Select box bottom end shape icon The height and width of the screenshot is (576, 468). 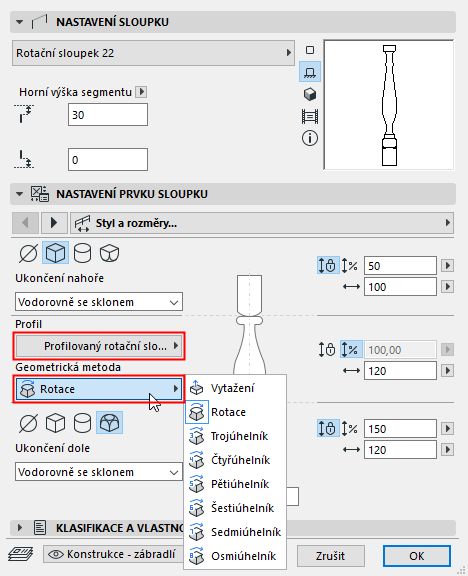pos(55,423)
